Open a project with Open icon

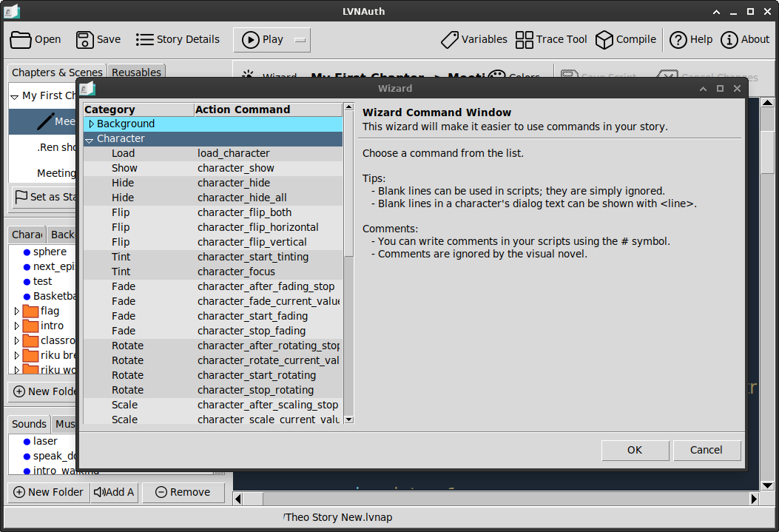coord(36,40)
